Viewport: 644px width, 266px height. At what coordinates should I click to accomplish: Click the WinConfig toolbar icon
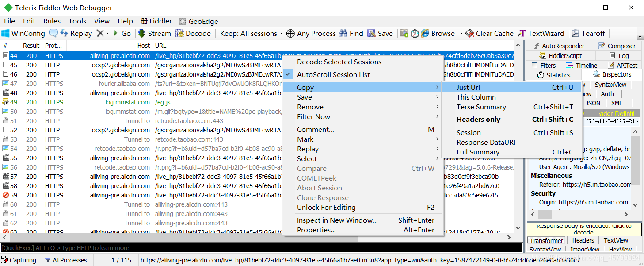pos(5,33)
